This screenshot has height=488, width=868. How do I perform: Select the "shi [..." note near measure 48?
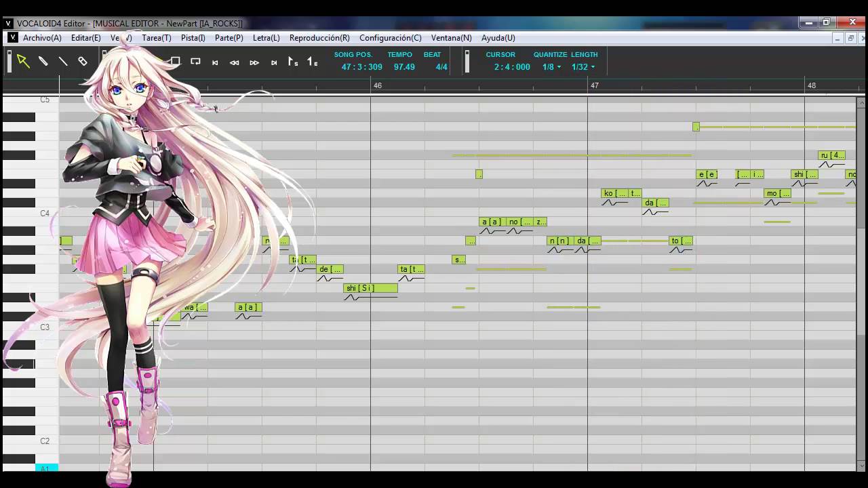pyautogui.click(x=804, y=174)
